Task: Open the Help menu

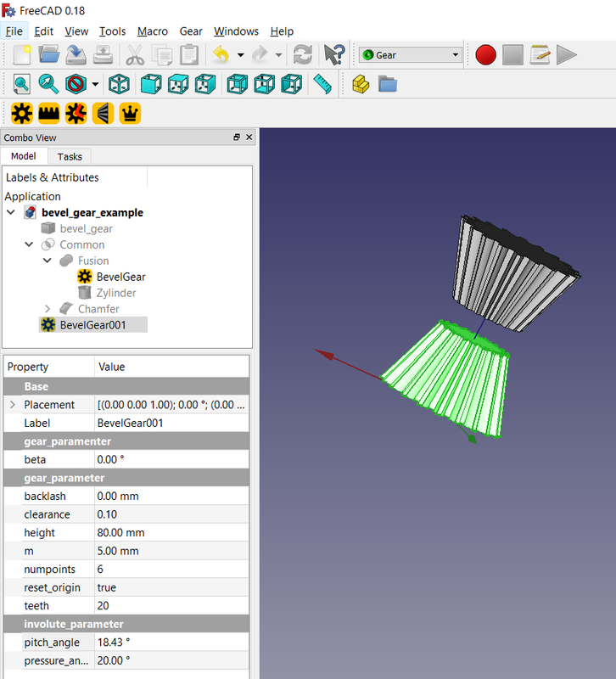Action: pos(282,31)
